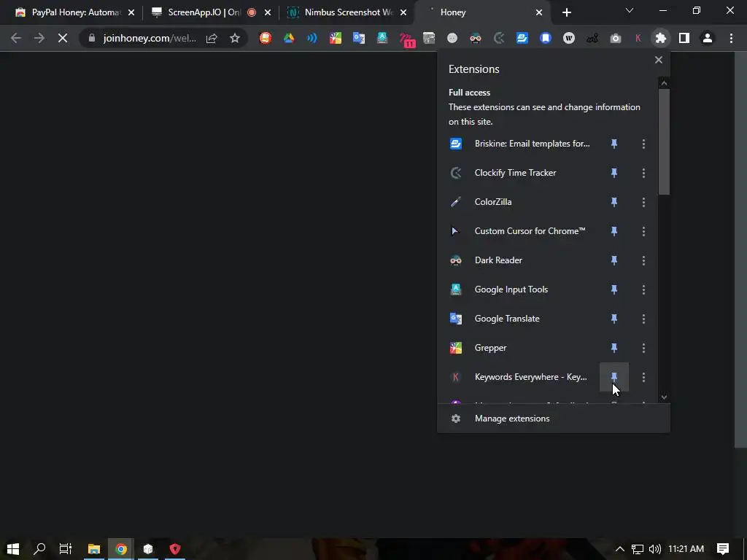Open the tab search dropdown arrow
Image resolution: width=747 pixels, height=560 pixels.
point(630,10)
